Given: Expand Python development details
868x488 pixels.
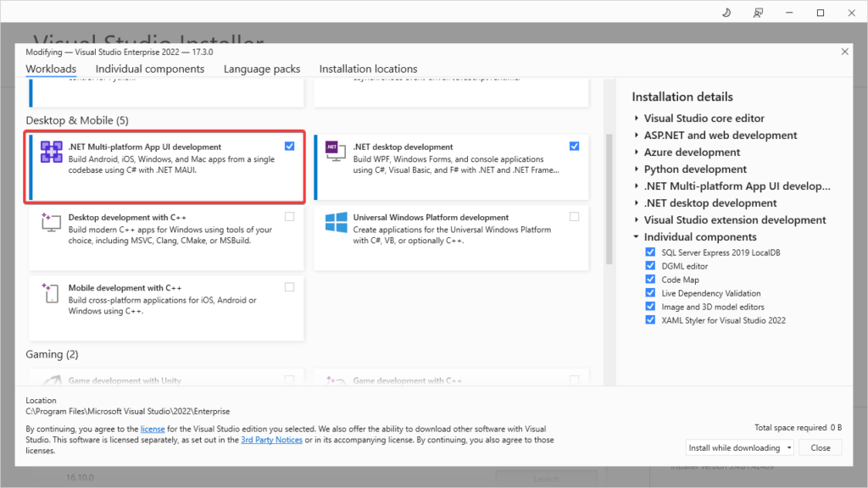Looking at the screenshot, I should (637, 169).
